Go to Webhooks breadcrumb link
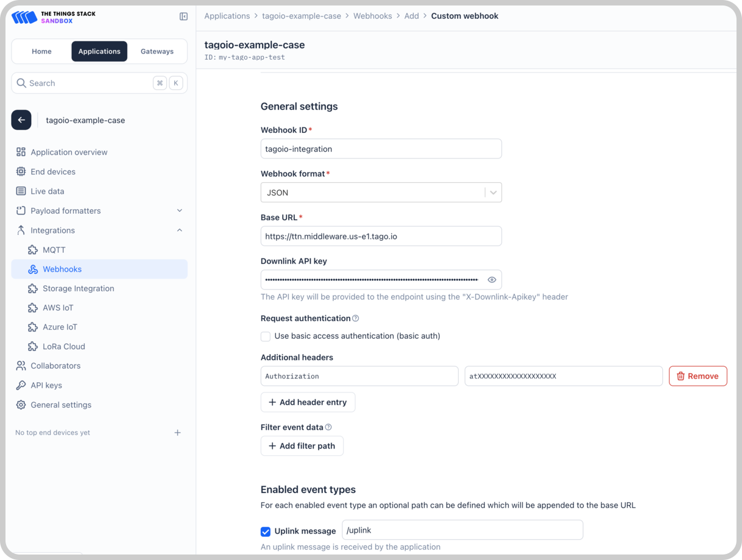This screenshot has height=560, width=742. click(373, 16)
